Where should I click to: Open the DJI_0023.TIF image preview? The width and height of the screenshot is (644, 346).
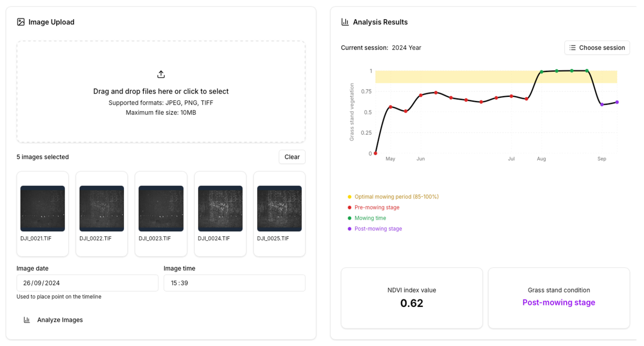[x=161, y=208]
